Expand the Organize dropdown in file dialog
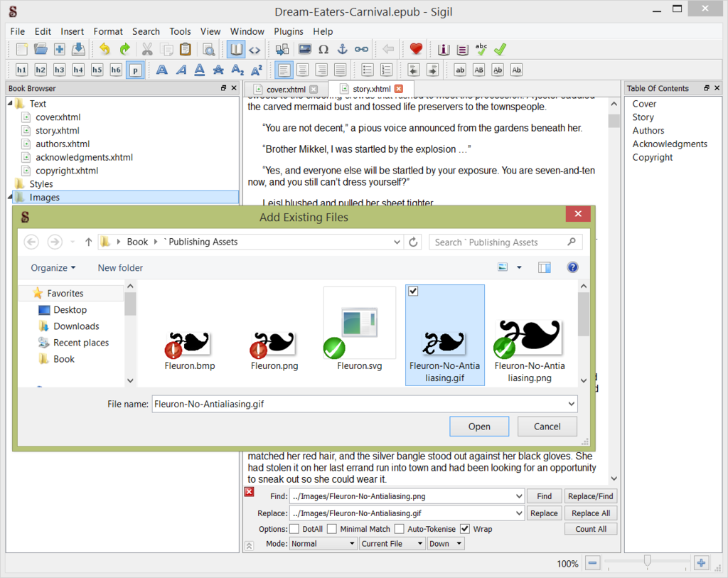Image resolution: width=728 pixels, height=578 pixels. pyautogui.click(x=53, y=268)
